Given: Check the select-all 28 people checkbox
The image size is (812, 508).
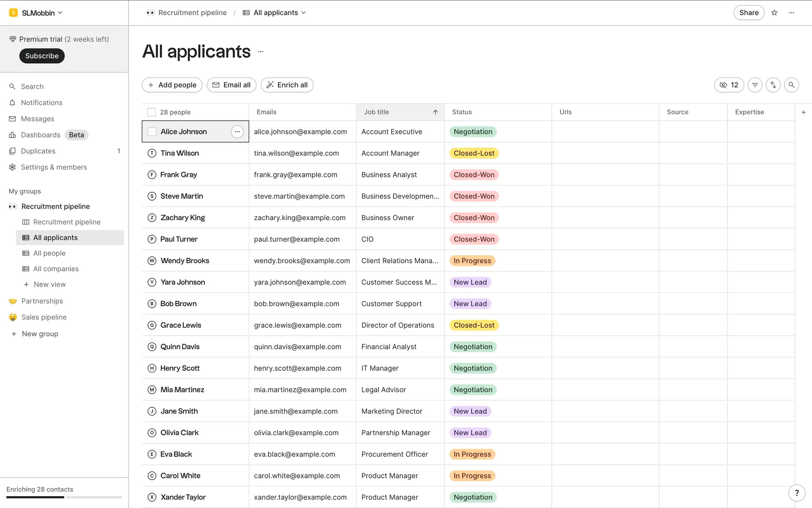Looking at the screenshot, I should [151, 112].
